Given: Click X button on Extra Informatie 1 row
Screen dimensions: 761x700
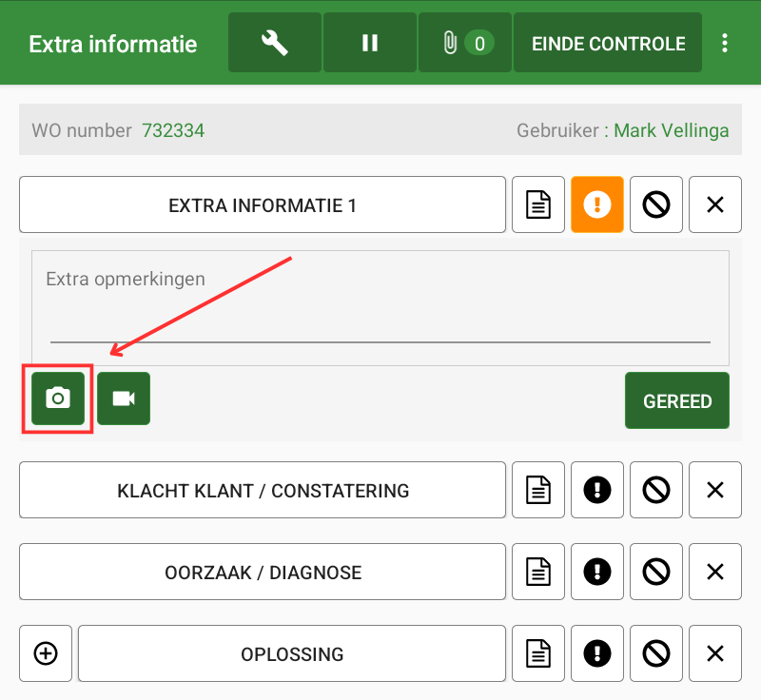Looking at the screenshot, I should click(715, 204).
